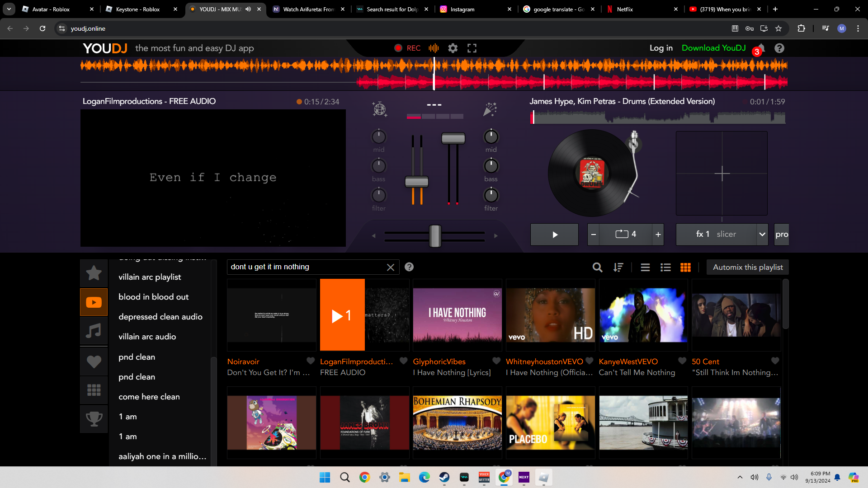This screenshot has width=868, height=488.
Task: Open the come here clean playlist
Action: coord(149,397)
